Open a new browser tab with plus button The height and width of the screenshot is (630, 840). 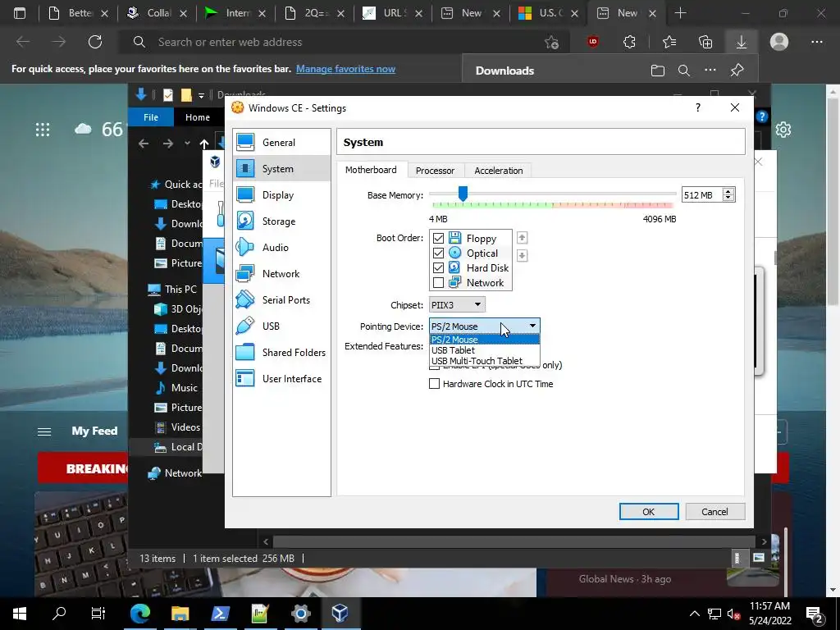[680, 13]
